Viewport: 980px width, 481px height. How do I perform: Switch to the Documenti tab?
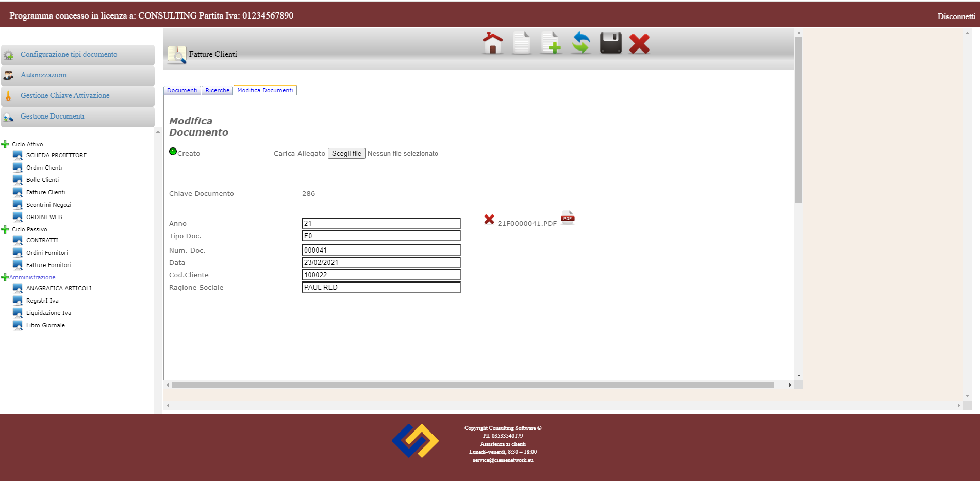[182, 90]
